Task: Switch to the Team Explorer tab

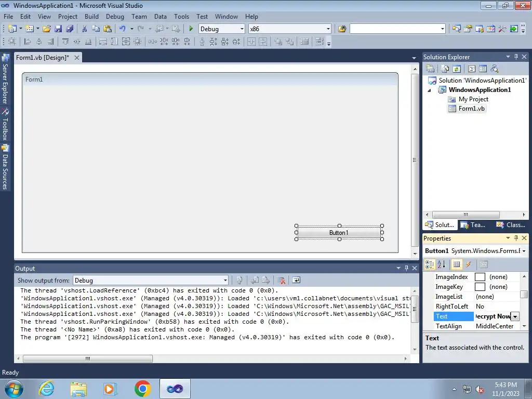Action: click(473, 224)
